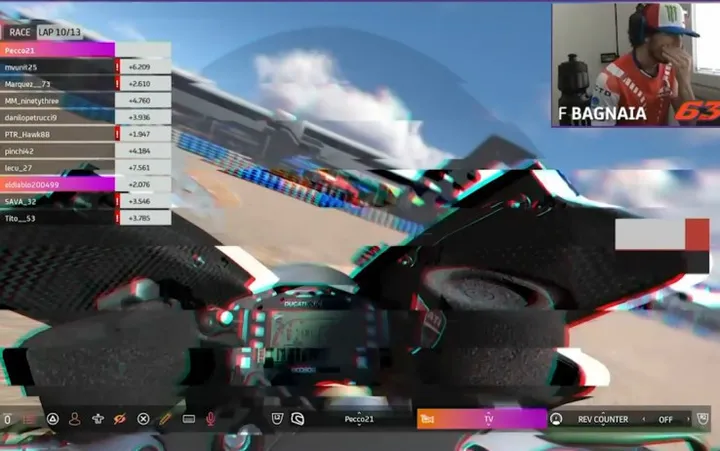Click the rider pose figure icon
720x451 pixels.
tap(98, 419)
